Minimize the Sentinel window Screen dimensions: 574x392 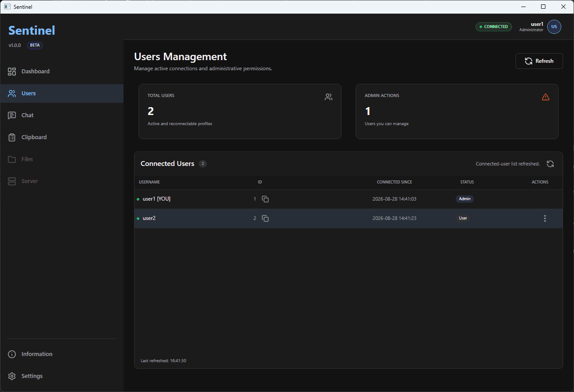pyautogui.click(x=523, y=7)
